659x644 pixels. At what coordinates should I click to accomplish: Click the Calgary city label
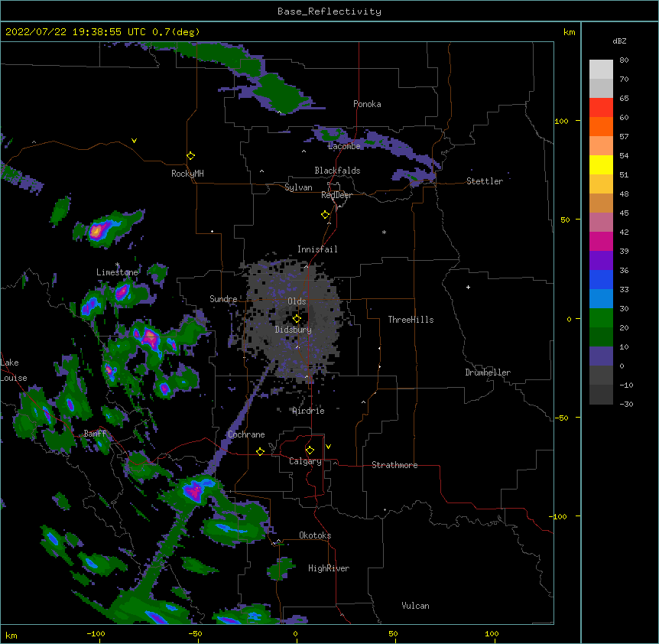[305, 461]
